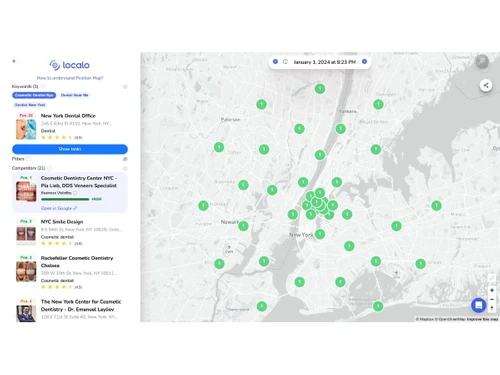
Task: Click the Localo logo
Action: [x=69, y=65]
